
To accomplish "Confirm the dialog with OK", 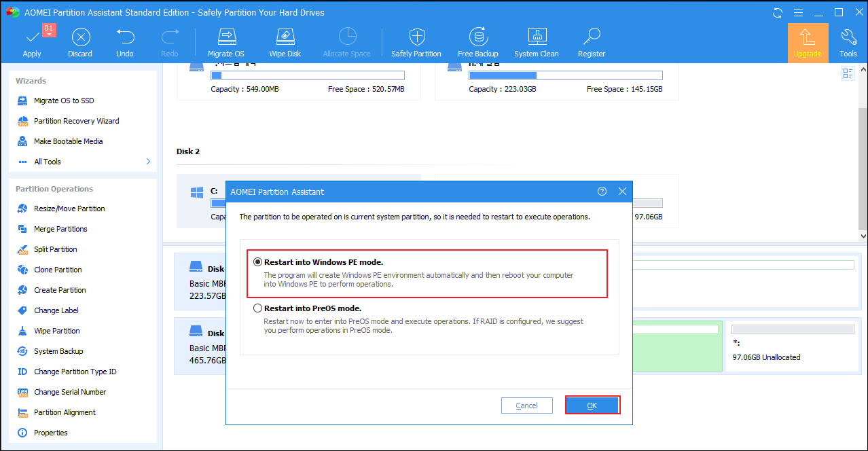I will [592, 405].
